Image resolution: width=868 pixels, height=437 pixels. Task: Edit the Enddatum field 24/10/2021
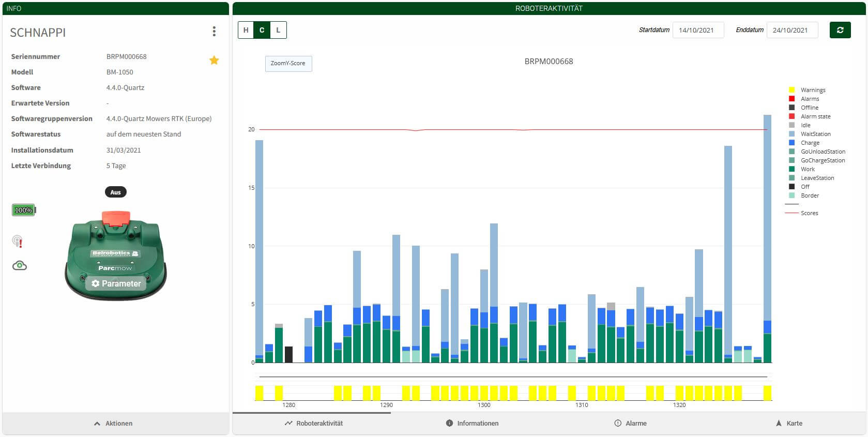[792, 30]
